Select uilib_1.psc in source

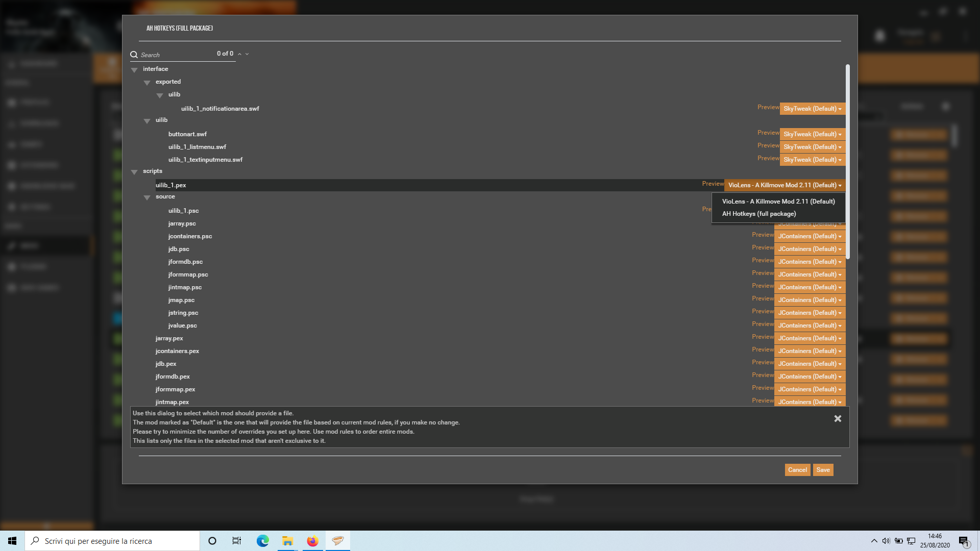[x=183, y=211]
